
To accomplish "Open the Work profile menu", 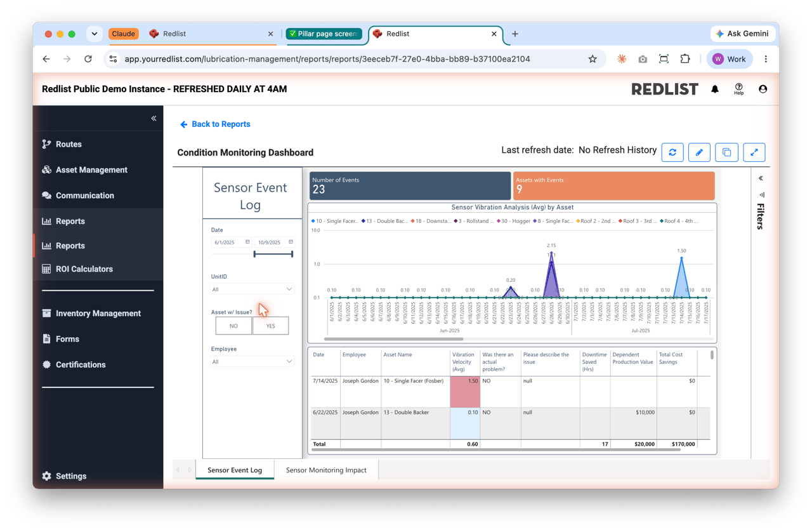I will [x=730, y=59].
